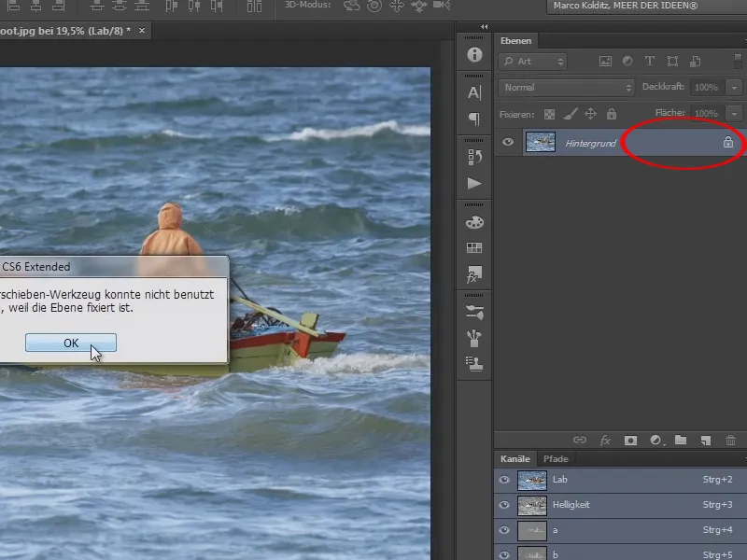Switch to the Pfade tab
This screenshot has height=560, width=747.
click(x=556, y=459)
